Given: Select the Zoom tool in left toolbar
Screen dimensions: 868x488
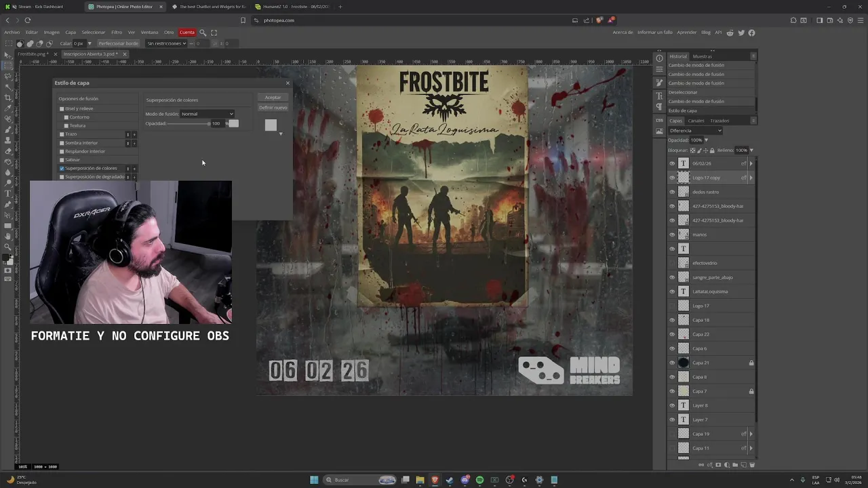Looking at the screenshot, I should tap(7, 247).
